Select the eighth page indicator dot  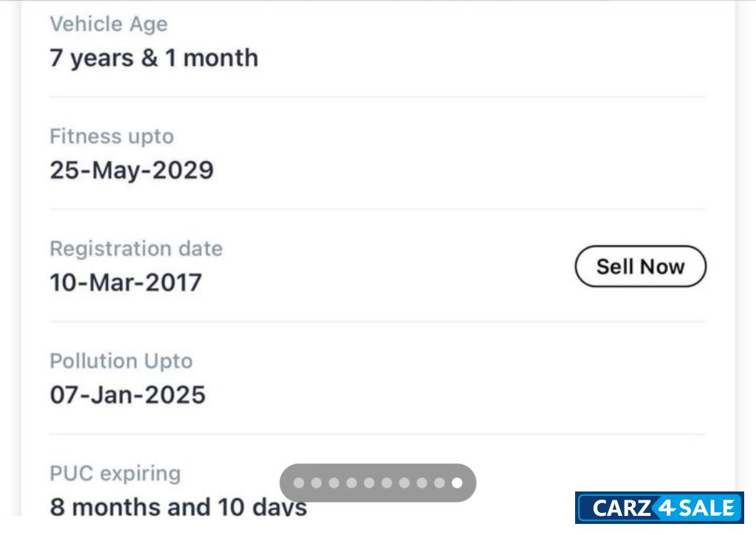pos(422,483)
